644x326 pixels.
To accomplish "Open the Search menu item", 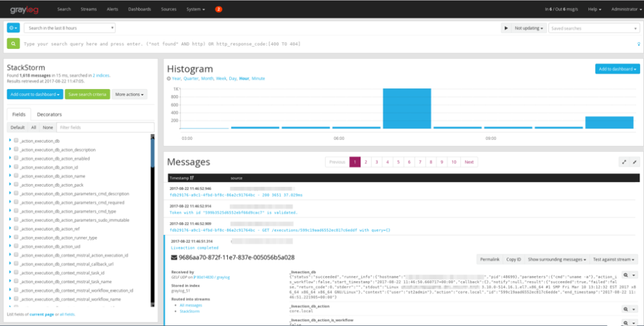I will click(64, 9).
